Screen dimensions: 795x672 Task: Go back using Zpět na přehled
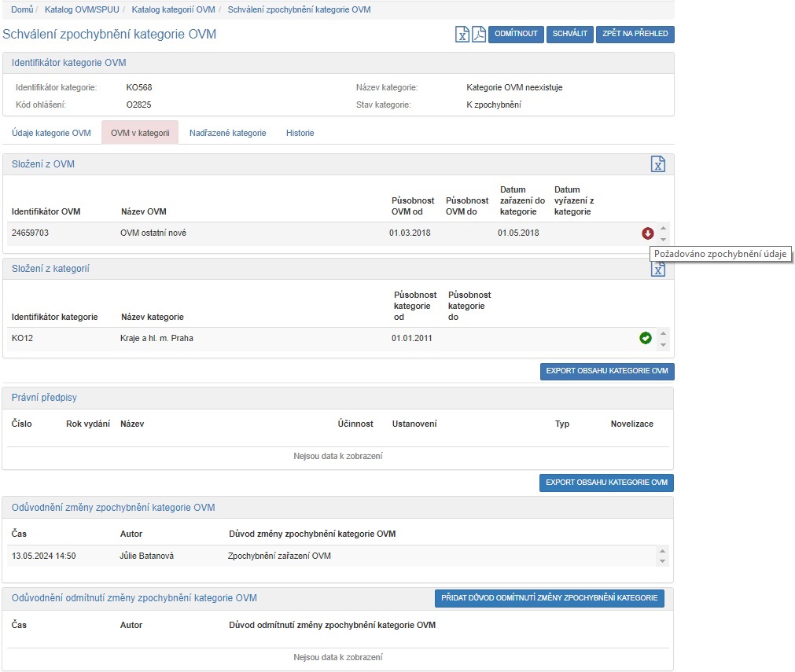pos(635,34)
